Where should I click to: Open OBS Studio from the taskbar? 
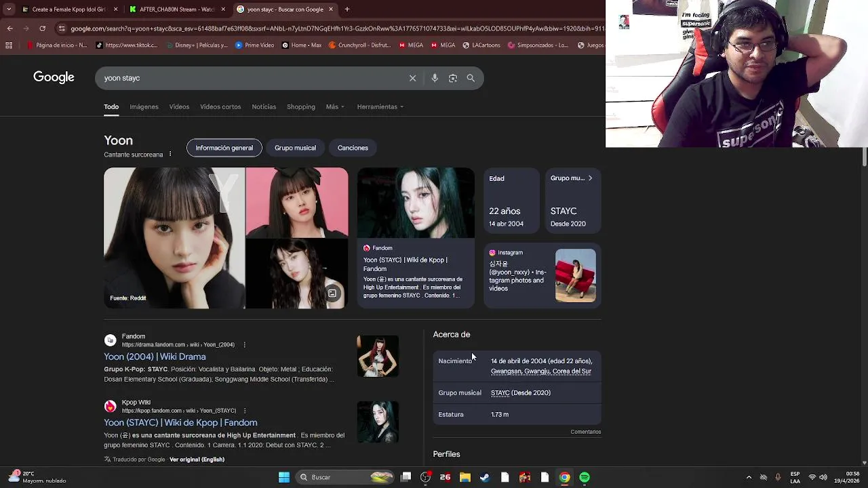[x=425, y=477]
